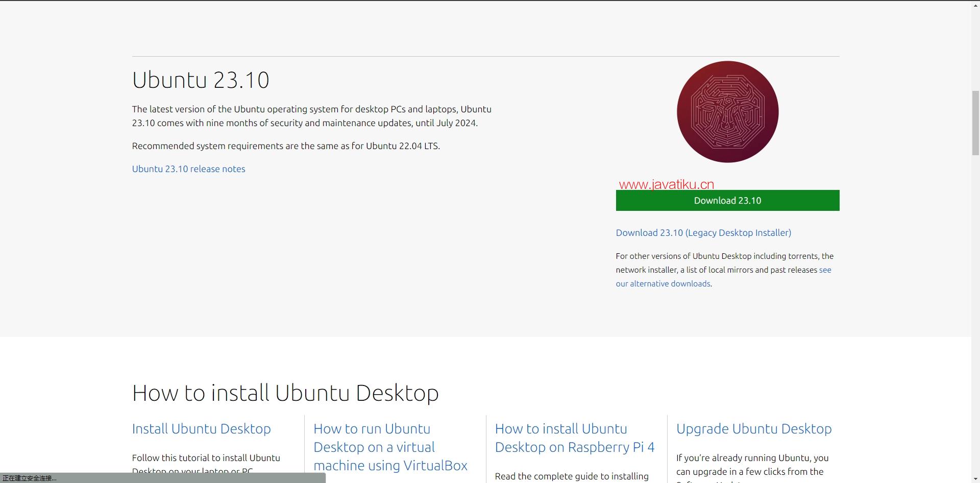Click the scrollbar down arrow
Viewport: 980px width, 483px height.
(x=975, y=478)
